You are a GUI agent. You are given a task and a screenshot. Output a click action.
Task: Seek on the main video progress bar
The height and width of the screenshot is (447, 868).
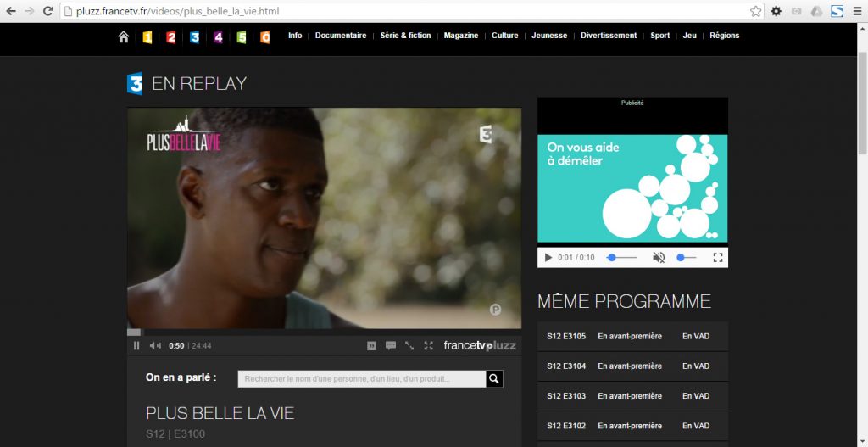coord(325,332)
